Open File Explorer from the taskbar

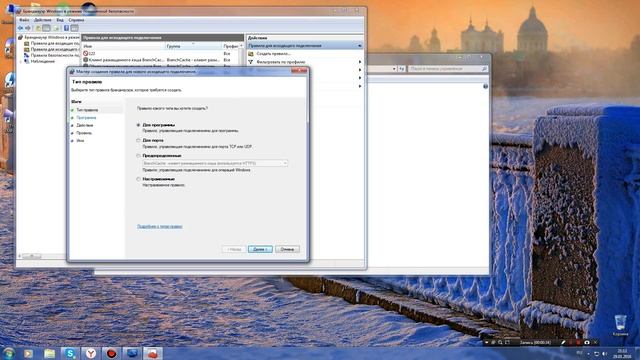(x=49, y=353)
